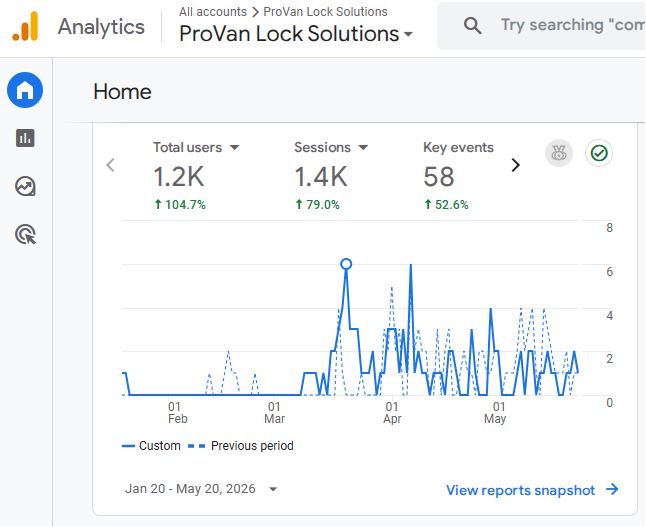Click the 01 Apr axis label
This screenshot has height=527, width=646.
tap(392, 413)
